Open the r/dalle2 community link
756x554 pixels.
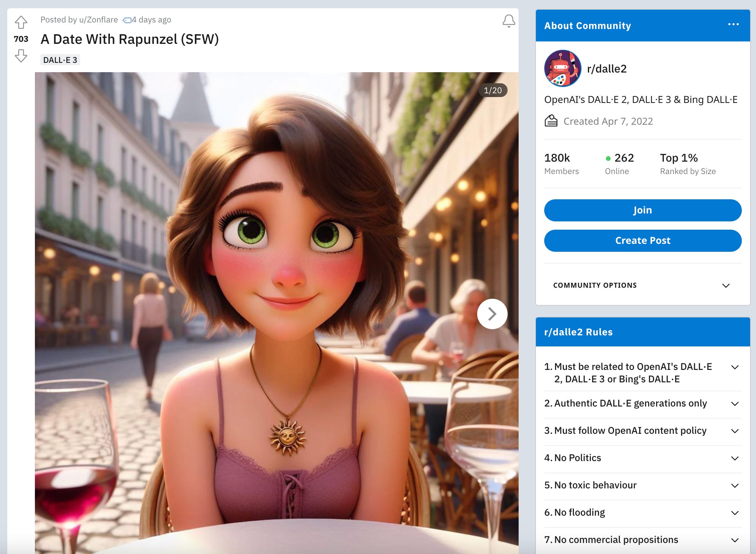[607, 69]
